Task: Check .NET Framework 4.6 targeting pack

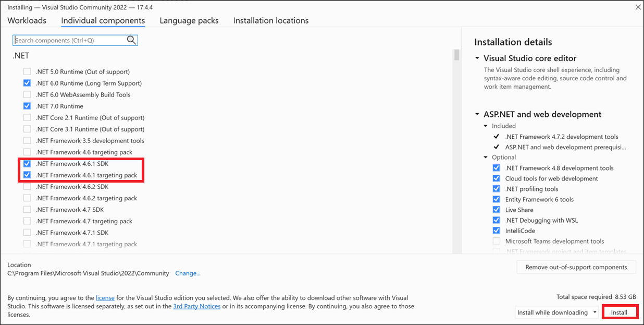Action: [x=27, y=152]
